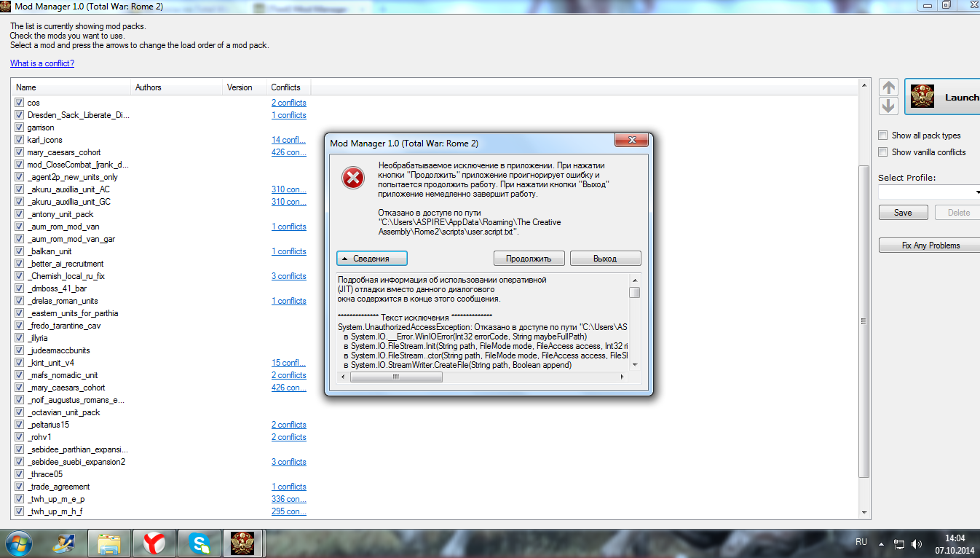The height and width of the screenshot is (558, 980).
Task: Open 14 conflicts link for karl_icons
Action: [x=288, y=140]
